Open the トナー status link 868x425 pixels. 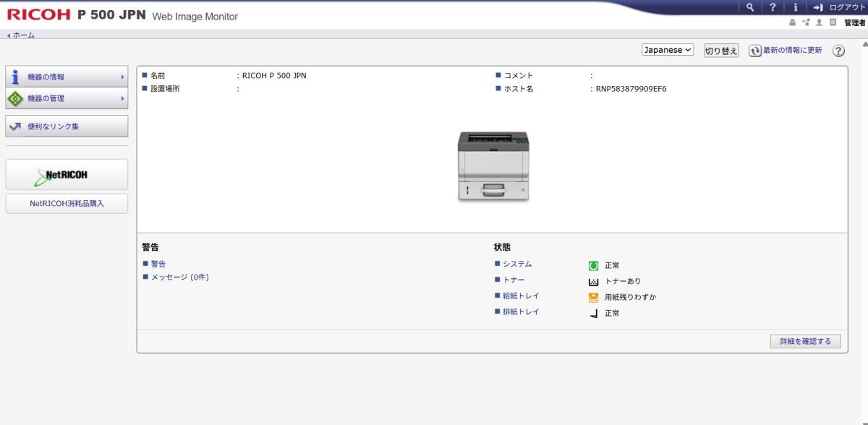tap(514, 280)
